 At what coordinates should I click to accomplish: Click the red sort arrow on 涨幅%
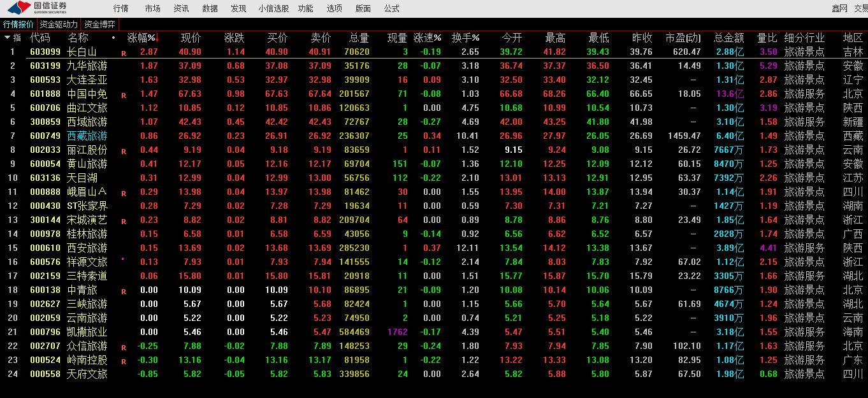click(x=157, y=38)
